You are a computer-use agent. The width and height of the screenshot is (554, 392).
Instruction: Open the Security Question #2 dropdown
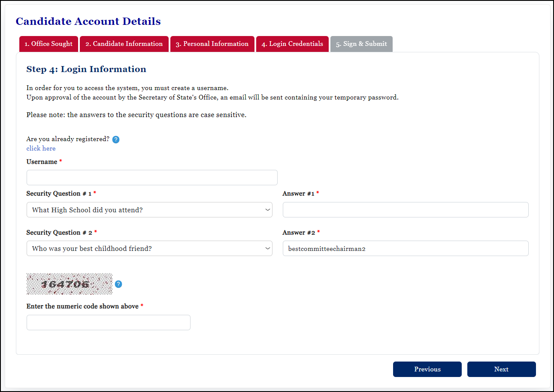(x=149, y=248)
